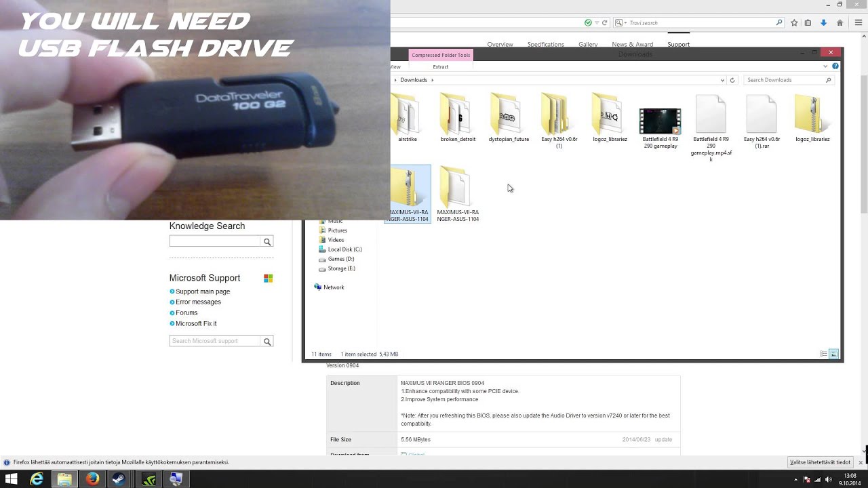The image size is (868, 488).
Task: Select the Support tab
Action: (x=678, y=45)
